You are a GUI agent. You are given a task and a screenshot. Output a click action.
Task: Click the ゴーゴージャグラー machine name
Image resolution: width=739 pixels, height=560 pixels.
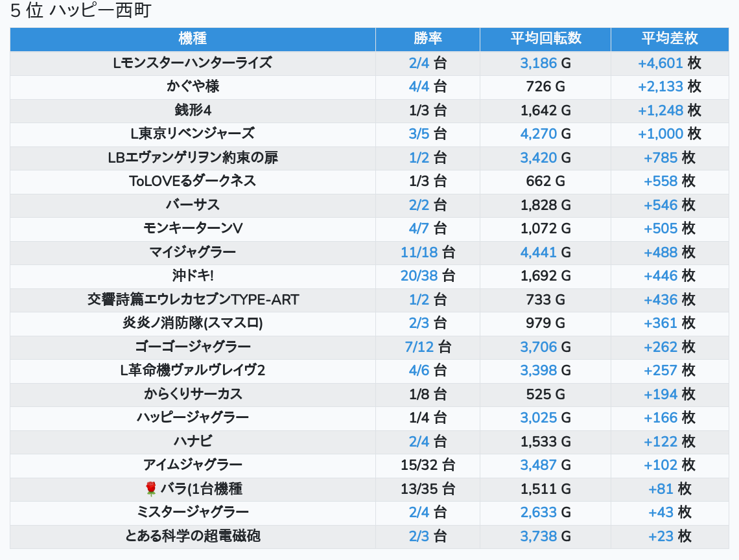pyautogui.click(x=193, y=347)
